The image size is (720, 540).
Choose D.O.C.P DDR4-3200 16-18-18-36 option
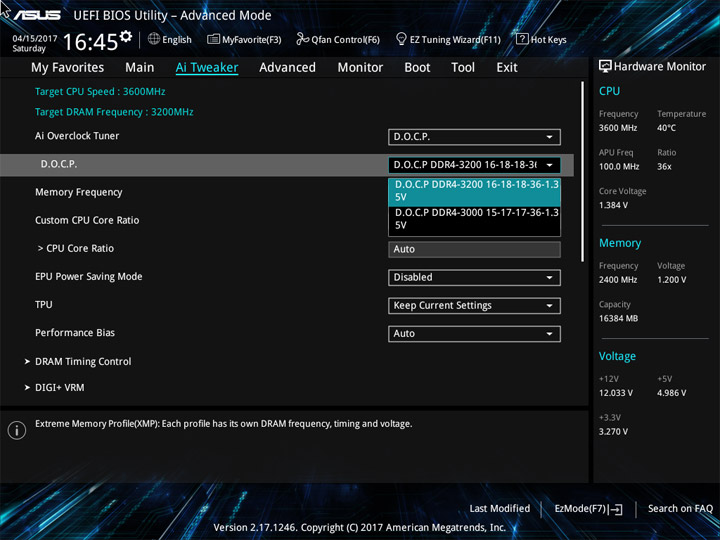tap(474, 191)
